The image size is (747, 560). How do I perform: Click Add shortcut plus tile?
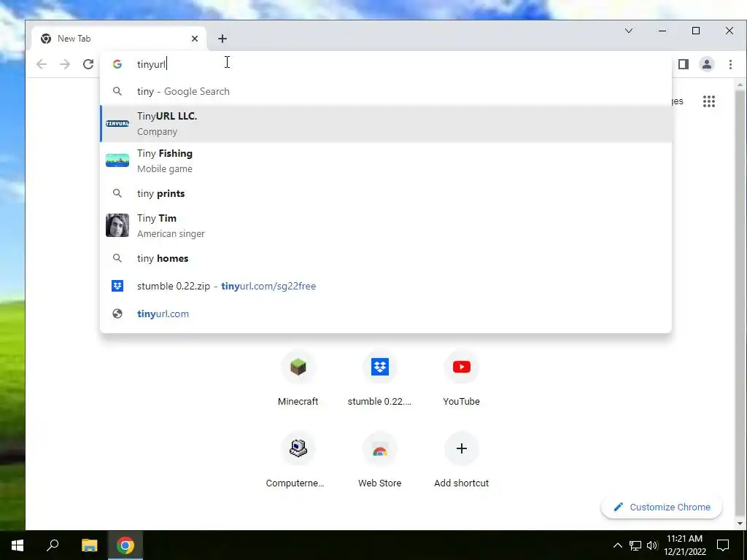click(x=461, y=461)
